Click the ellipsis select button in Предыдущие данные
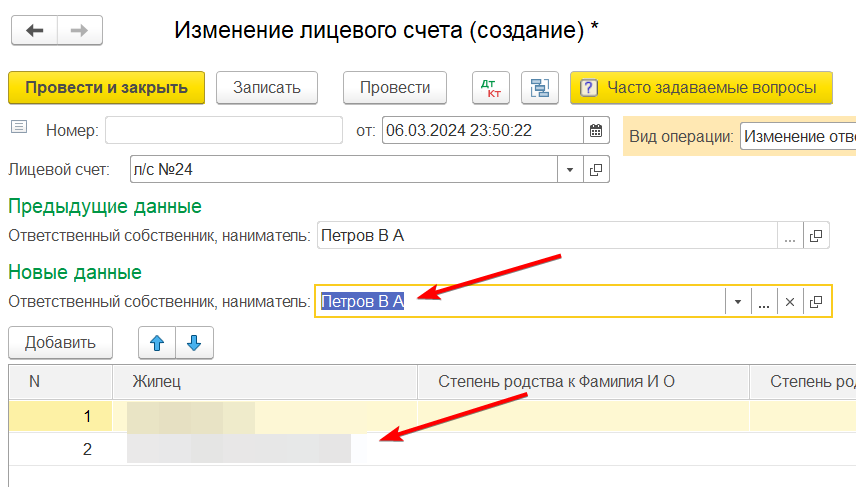 790,235
